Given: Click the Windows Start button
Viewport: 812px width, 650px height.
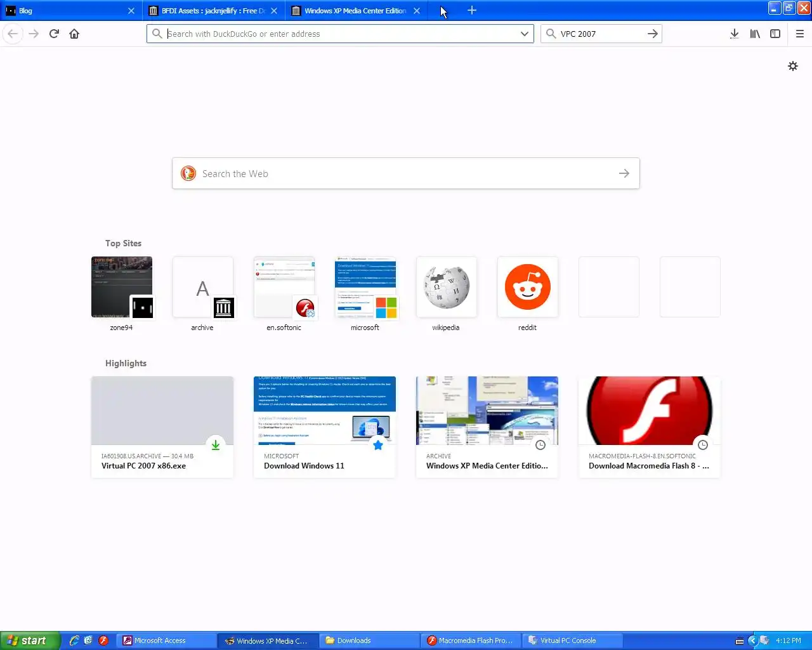Looking at the screenshot, I should point(30,640).
